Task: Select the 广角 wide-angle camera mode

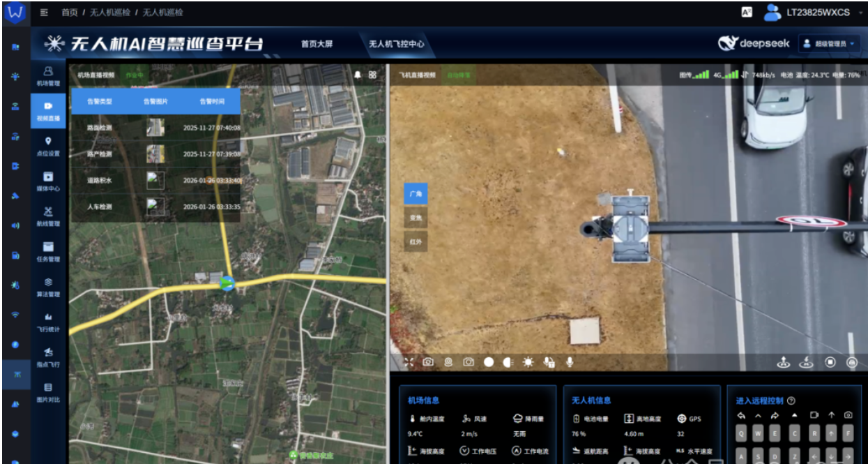Action: pos(416,195)
